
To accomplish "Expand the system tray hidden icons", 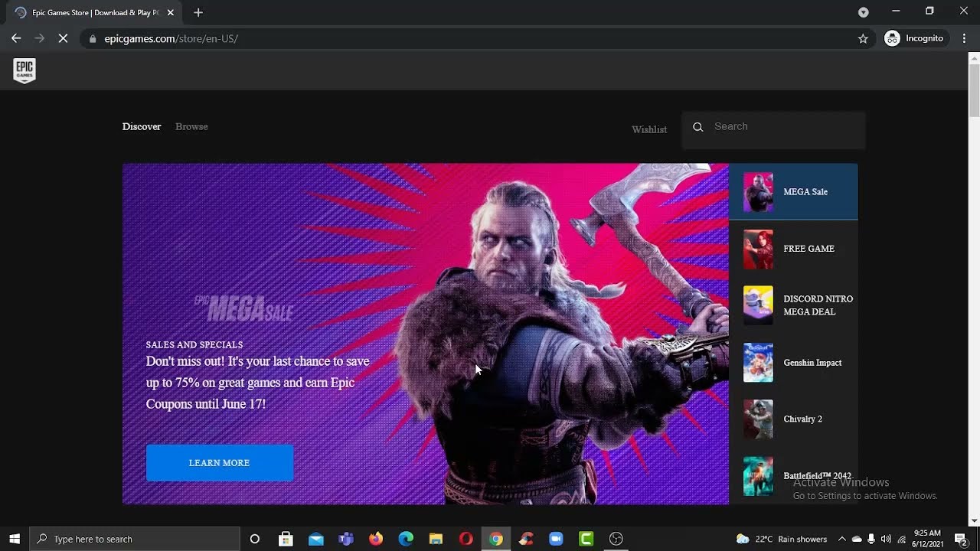I will 841,539.
